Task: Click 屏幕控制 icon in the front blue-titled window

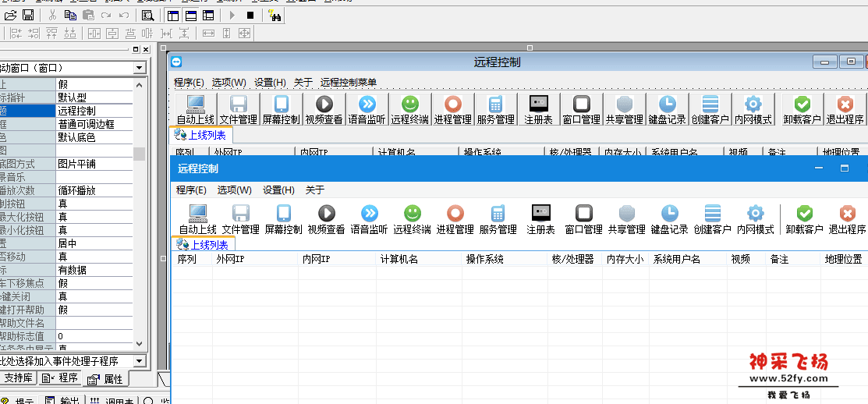Action: pos(283,214)
